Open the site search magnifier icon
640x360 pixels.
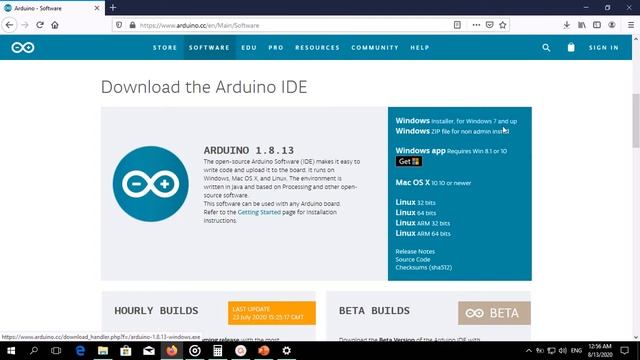546,48
